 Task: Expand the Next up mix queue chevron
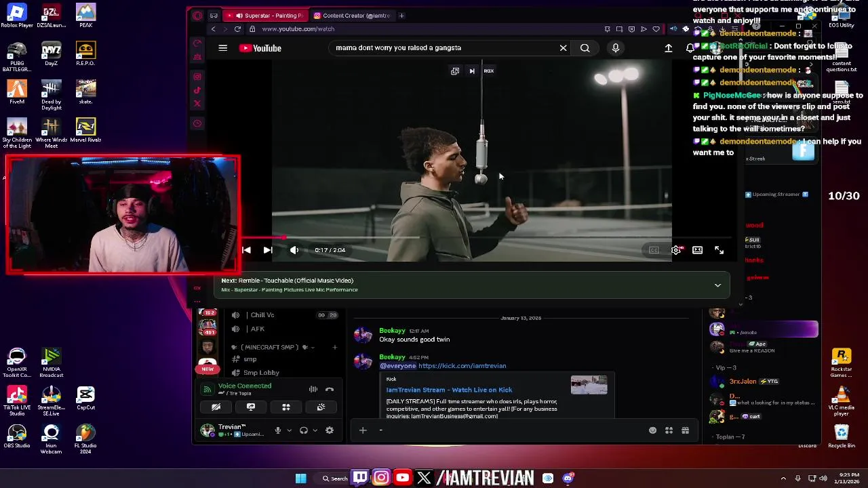[717, 285]
